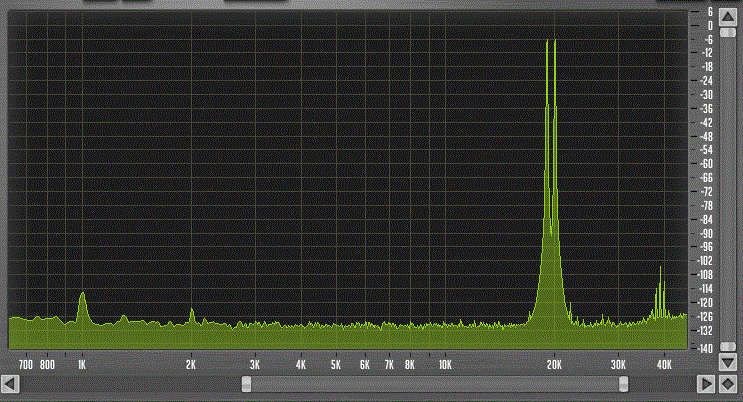Click the 40K frequency axis label

[664, 365]
